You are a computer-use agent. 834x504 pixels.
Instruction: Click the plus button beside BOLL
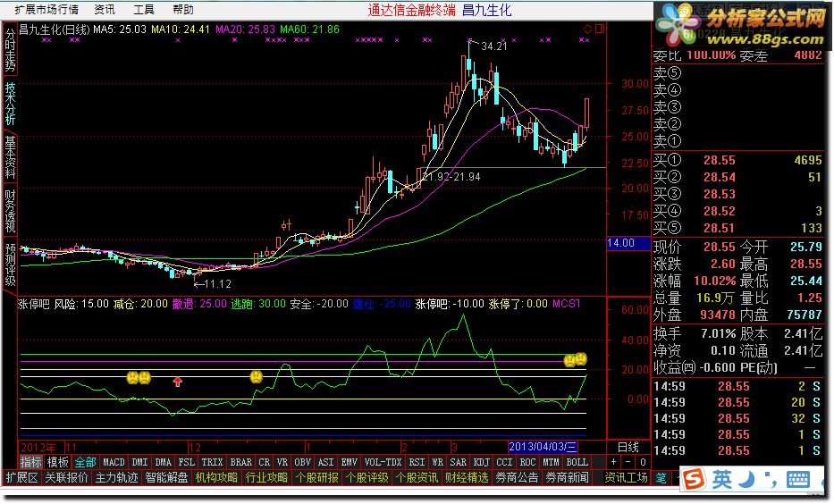pos(614,462)
